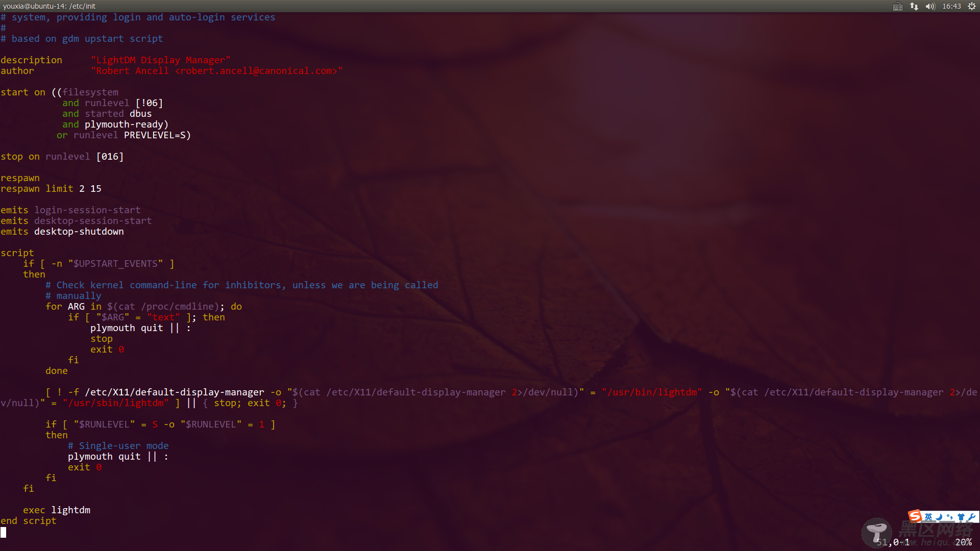Click the "/usr/sbin/lightdm" string

(115, 403)
